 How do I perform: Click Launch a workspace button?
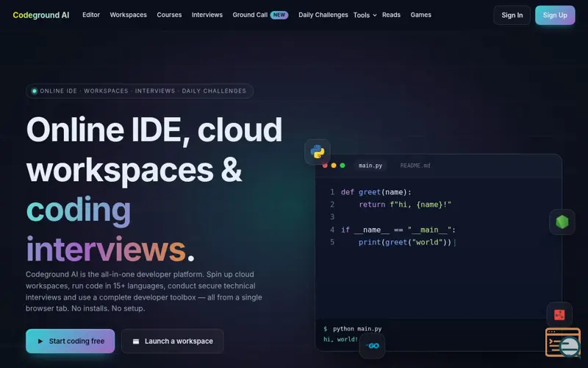[173, 342]
